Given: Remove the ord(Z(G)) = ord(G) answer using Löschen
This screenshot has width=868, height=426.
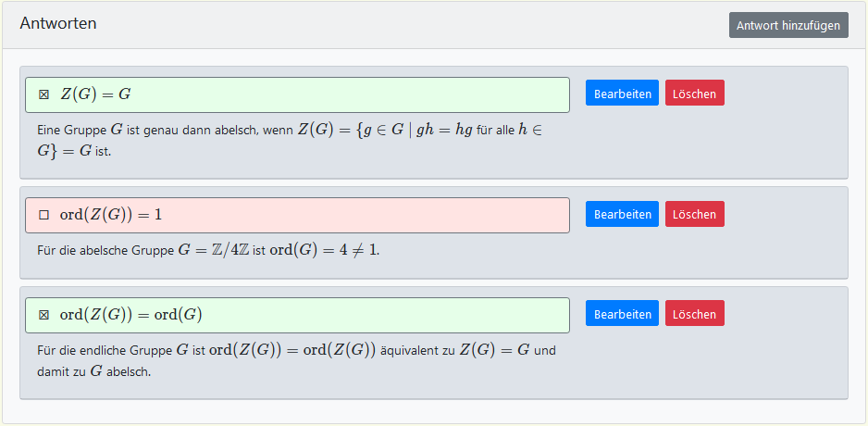Looking at the screenshot, I should coord(694,314).
